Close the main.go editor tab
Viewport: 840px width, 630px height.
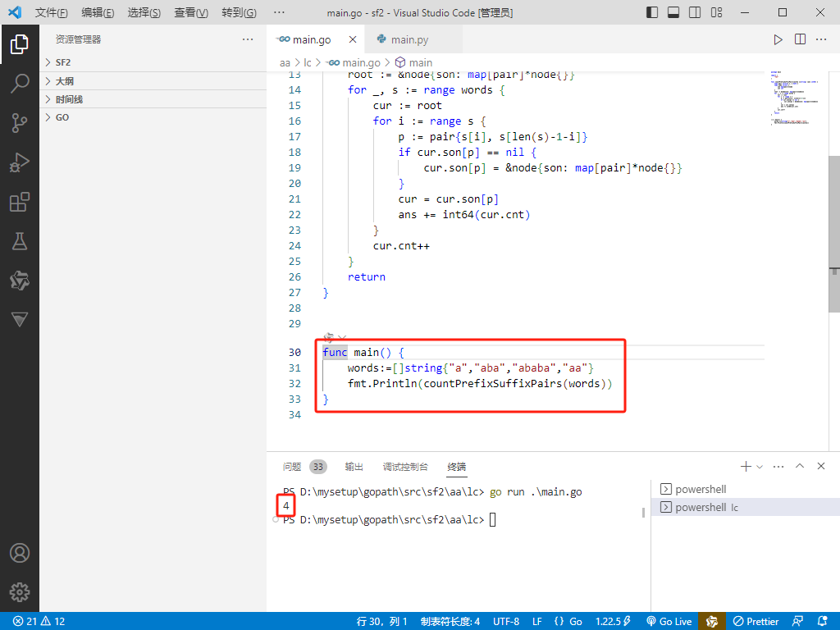pyautogui.click(x=353, y=39)
